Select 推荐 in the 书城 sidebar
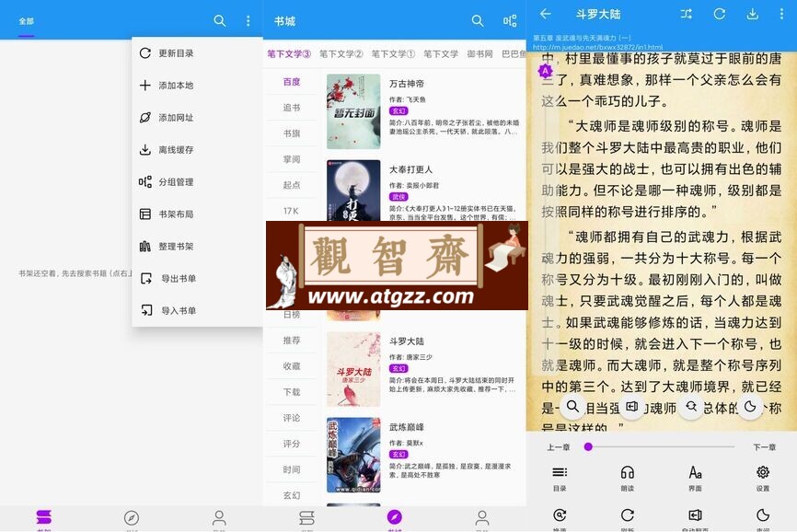 pyautogui.click(x=292, y=341)
